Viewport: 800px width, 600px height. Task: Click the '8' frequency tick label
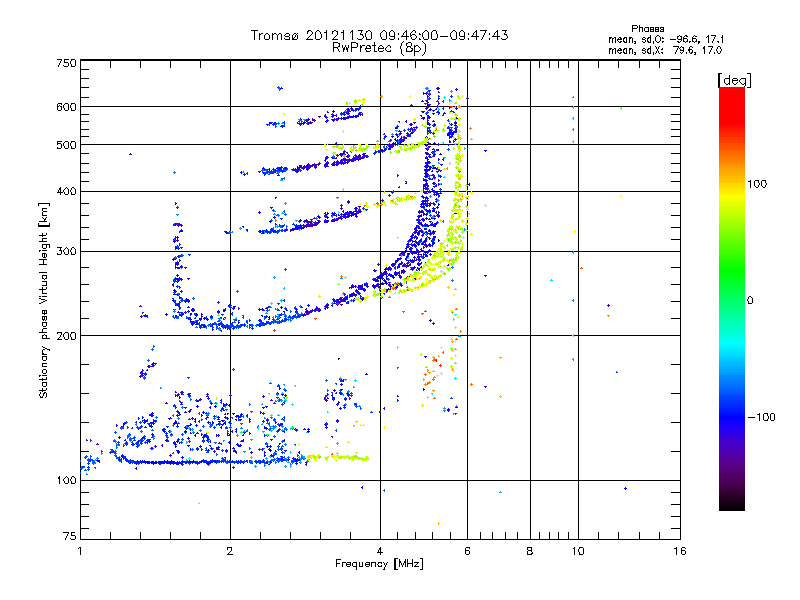530,551
